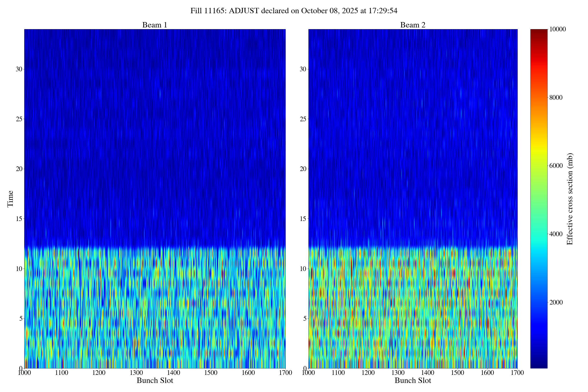The width and height of the screenshot is (588, 392).
Task: Click the 1700 tick on Beam 1 x-axis
Action: click(285, 373)
